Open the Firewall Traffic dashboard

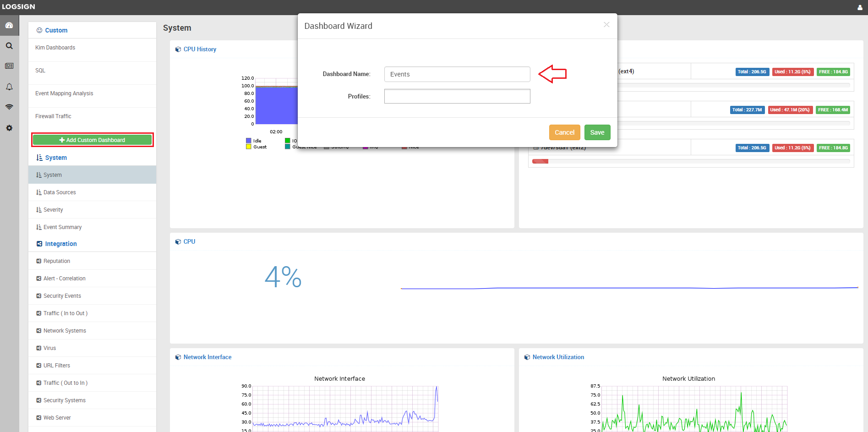(53, 116)
